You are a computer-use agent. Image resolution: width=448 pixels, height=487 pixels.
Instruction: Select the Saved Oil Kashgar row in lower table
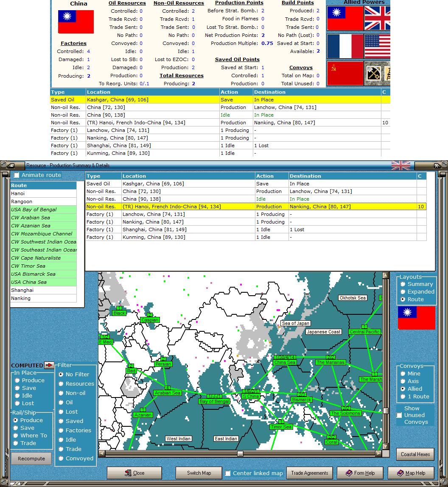256,184
